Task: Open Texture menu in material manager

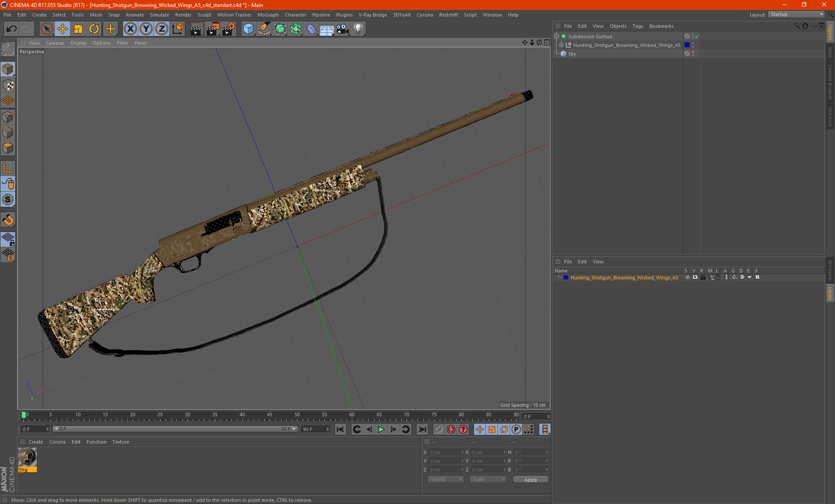Action: coord(120,442)
